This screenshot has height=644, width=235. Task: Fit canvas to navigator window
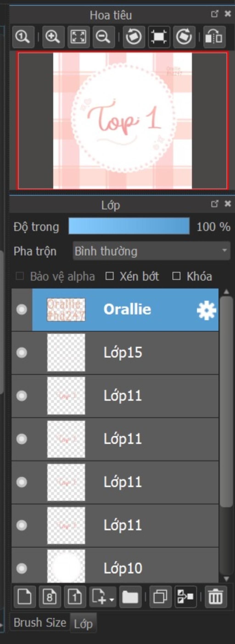(78, 37)
